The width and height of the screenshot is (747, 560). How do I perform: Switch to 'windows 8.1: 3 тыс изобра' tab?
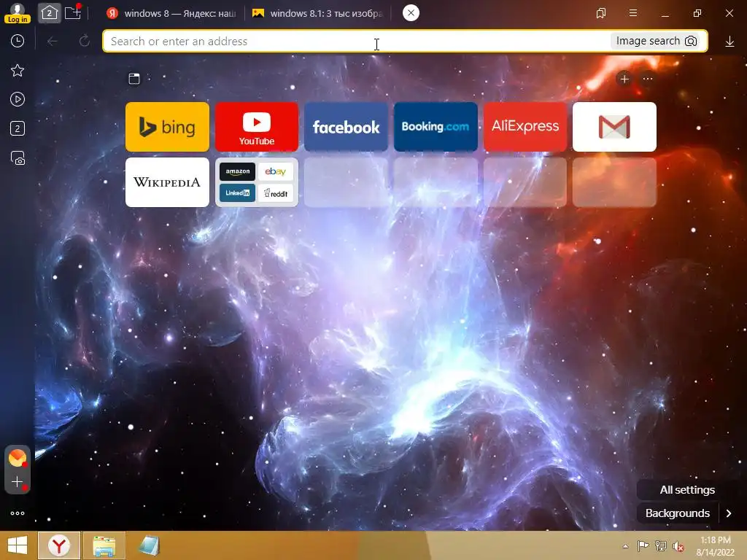(318, 13)
